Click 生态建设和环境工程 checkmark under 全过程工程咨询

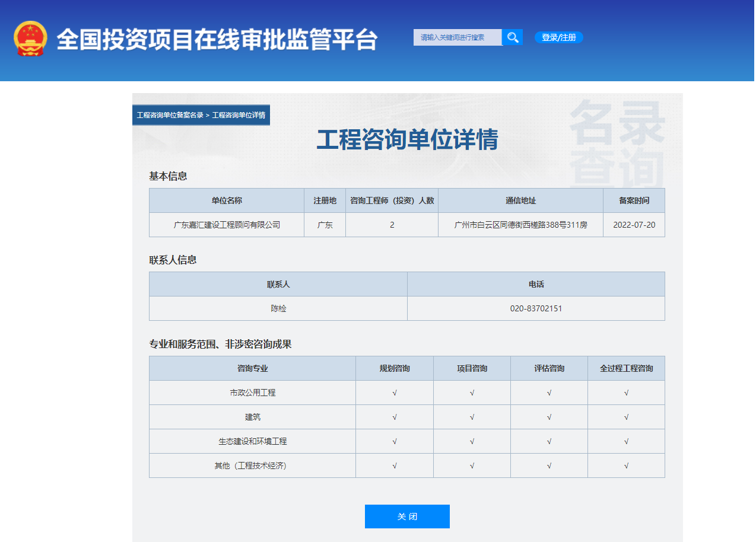pyautogui.click(x=627, y=441)
